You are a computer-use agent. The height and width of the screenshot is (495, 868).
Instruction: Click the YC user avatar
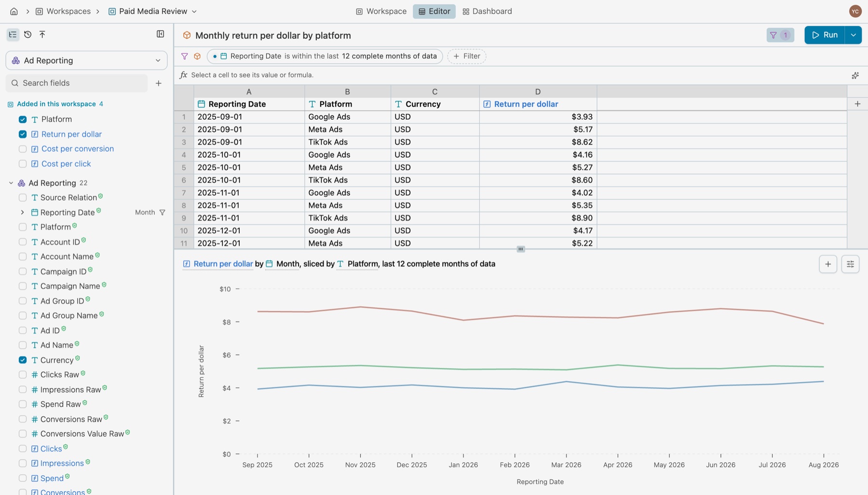[855, 11]
